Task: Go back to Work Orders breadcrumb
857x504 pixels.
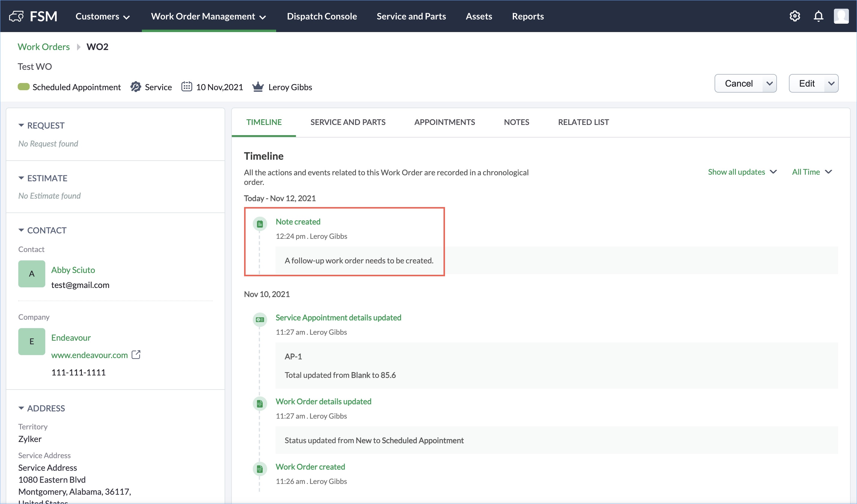Action: coord(43,47)
